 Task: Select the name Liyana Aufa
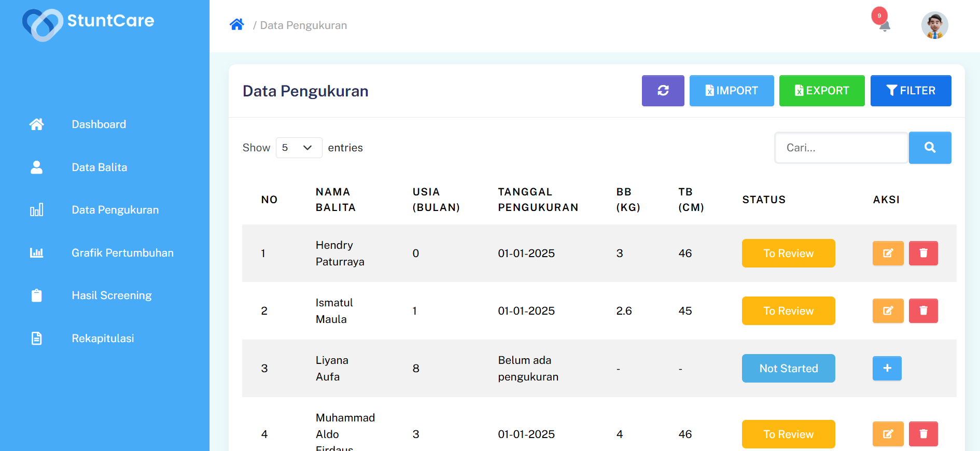(x=332, y=369)
